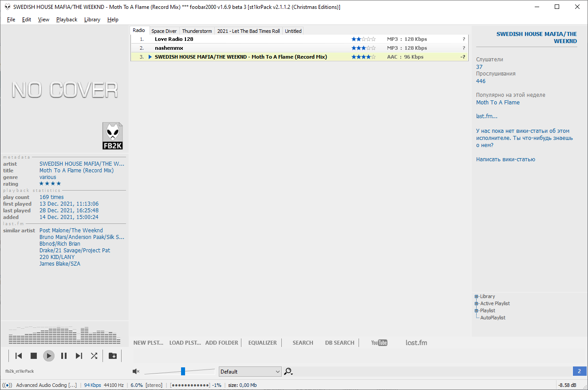Image resolution: width=588 pixels, height=390 pixels.
Task: Open the Library menu
Action: [x=92, y=20]
